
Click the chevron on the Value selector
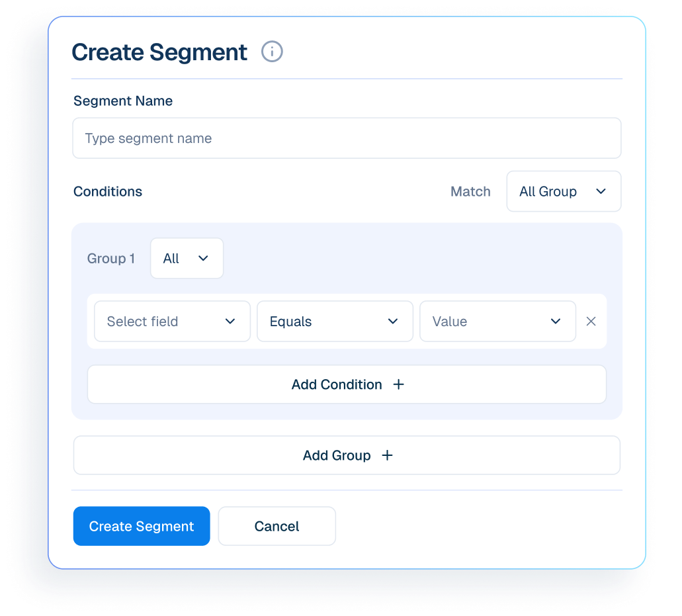click(555, 321)
